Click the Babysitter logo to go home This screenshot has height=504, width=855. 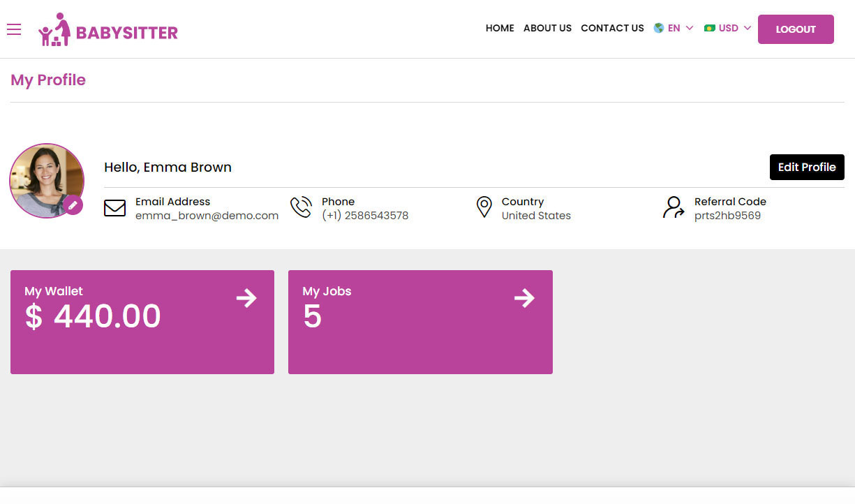click(108, 29)
